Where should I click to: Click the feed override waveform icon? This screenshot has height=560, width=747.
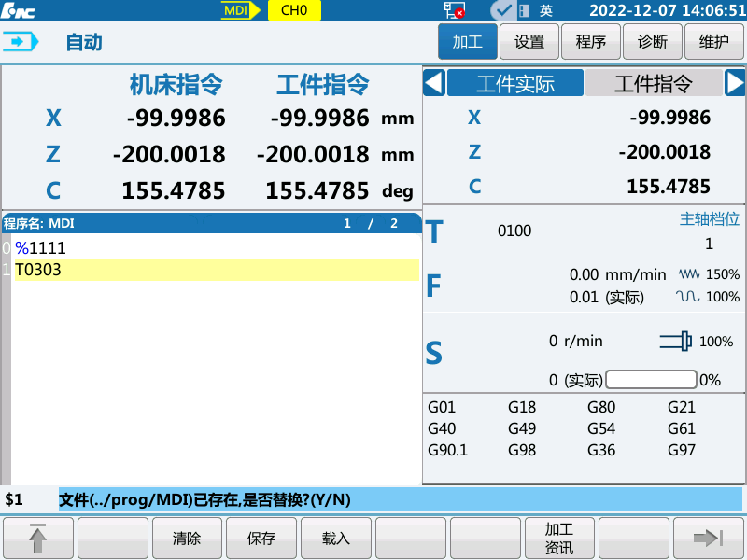(x=688, y=274)
